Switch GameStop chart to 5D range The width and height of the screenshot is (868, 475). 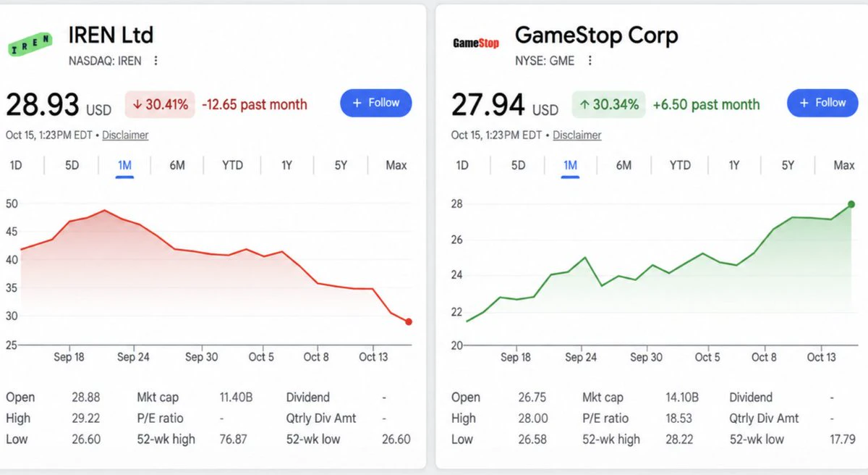pos(519,165)
